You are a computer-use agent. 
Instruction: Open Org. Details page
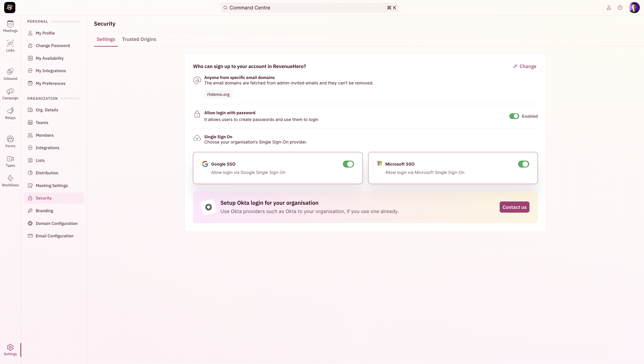tap(54, 110)
